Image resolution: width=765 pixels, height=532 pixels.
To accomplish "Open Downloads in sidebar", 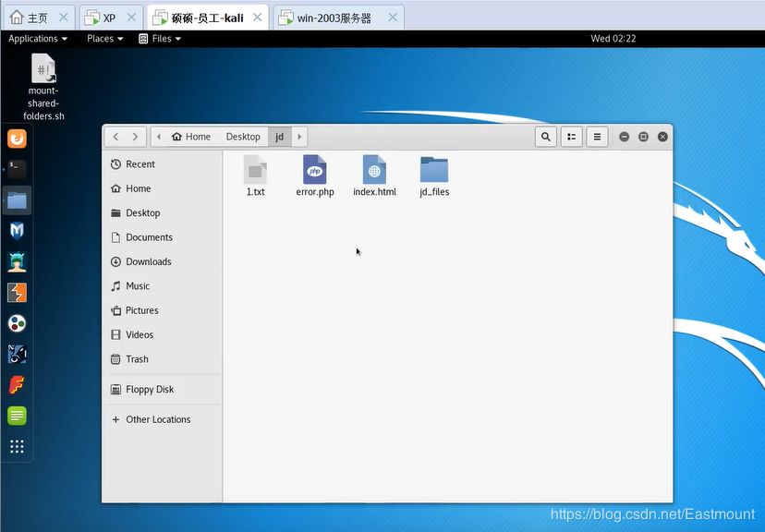I will (x=162, y=262).
